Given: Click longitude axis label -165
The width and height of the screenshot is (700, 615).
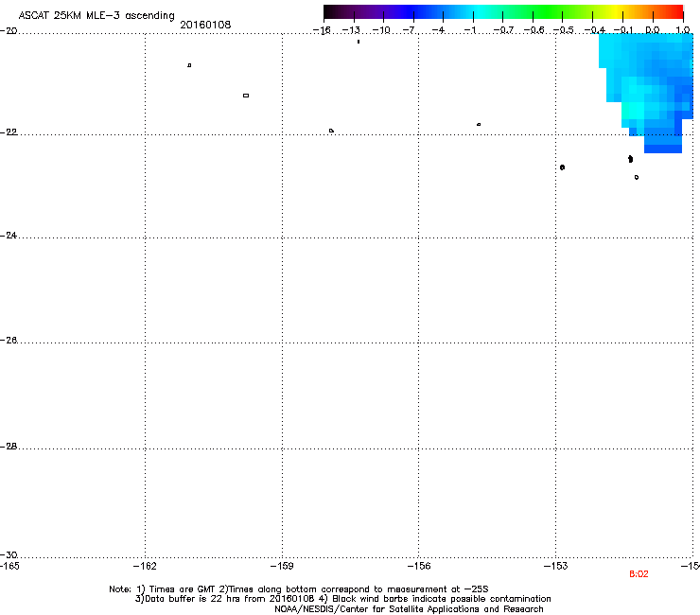Looking at the screenshot, I should click(9, 567).
